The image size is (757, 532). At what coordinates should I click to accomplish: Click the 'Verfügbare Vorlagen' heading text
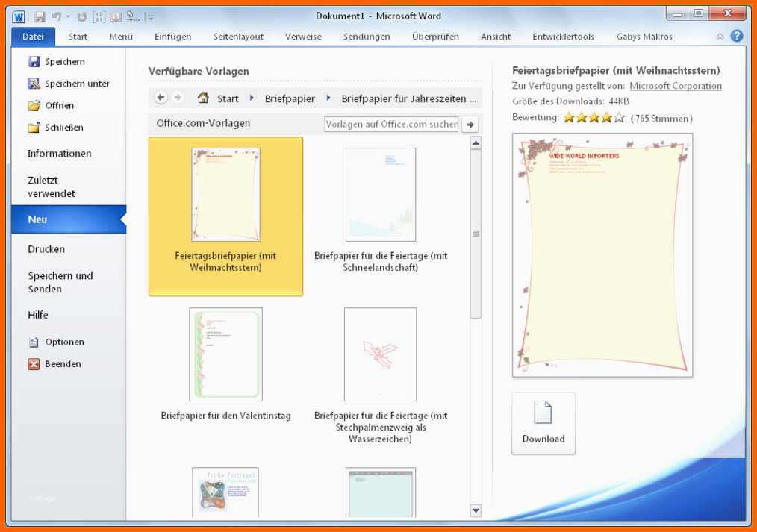pyautogui.click(x=199, y=72)
